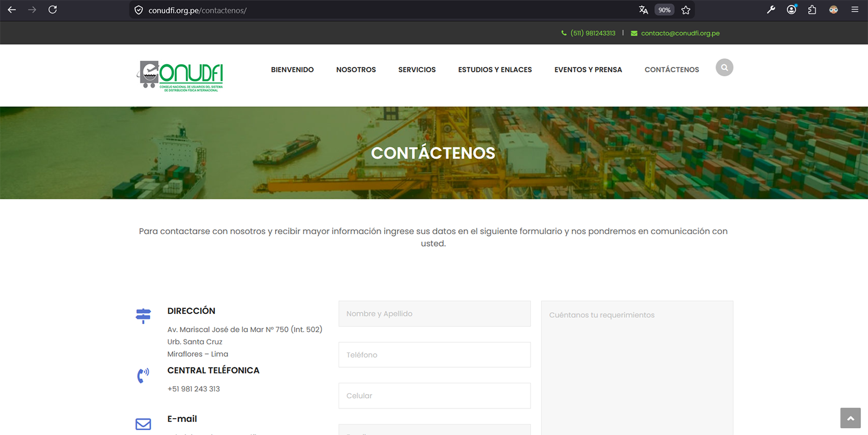Click envelope icon in top bar

634,33
